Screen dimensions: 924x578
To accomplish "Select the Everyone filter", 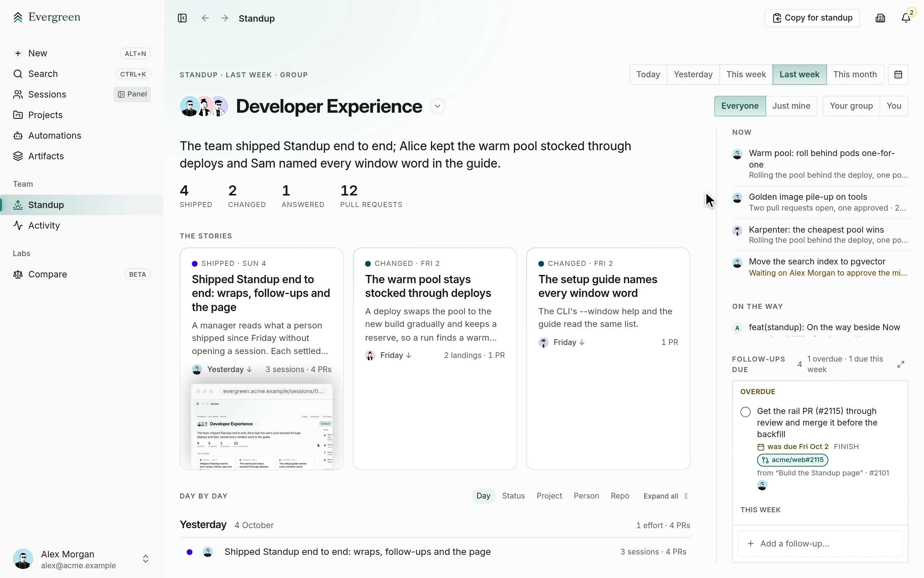I will 740,106.
